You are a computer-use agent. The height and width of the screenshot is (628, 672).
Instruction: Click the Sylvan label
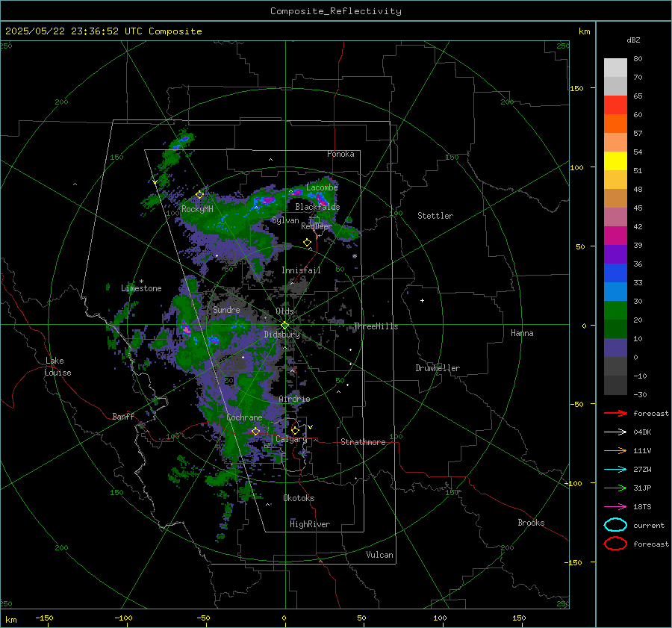tap(285, 220)
